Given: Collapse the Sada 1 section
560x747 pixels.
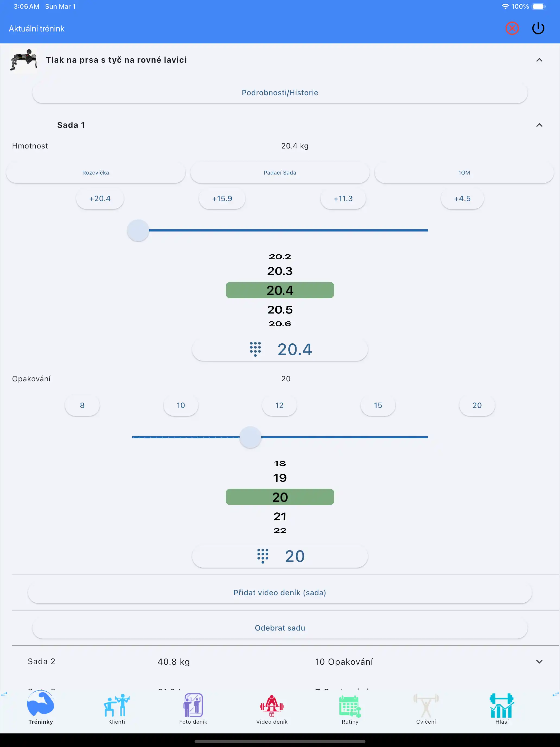Looking at the screenshot, I should (539, 125).
